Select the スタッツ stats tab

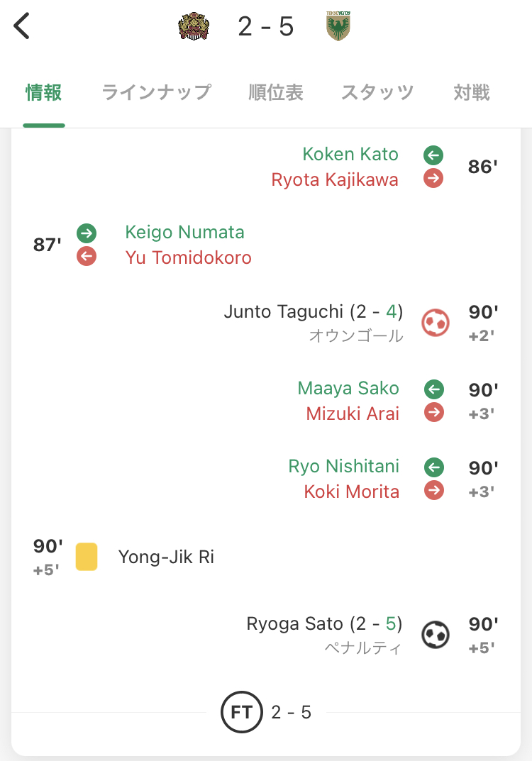pyautogui.click(x=377, y=92)
